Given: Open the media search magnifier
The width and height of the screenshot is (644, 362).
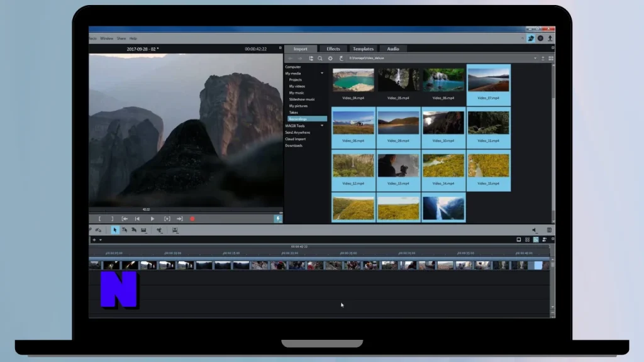Looking at the screenshot, I should [x=320, y=58].
